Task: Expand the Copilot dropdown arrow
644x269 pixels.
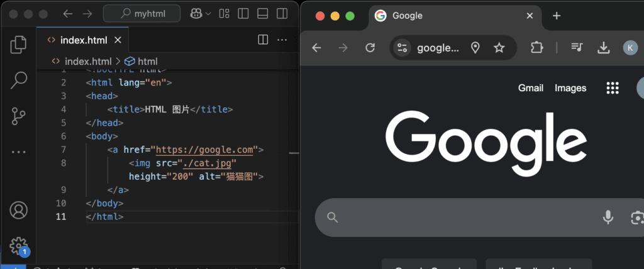Action: [x=208, y=14]
